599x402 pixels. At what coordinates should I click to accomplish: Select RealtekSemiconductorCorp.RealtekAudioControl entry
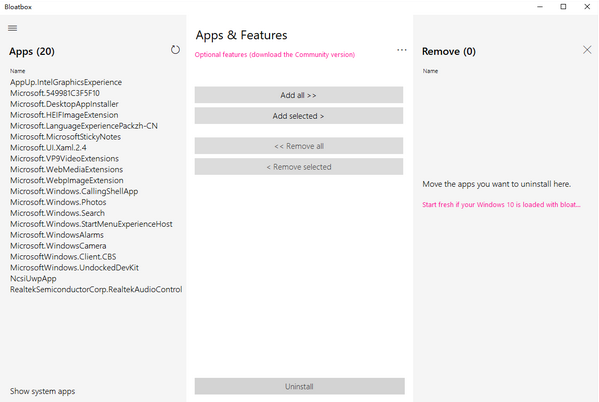[96, 289]
